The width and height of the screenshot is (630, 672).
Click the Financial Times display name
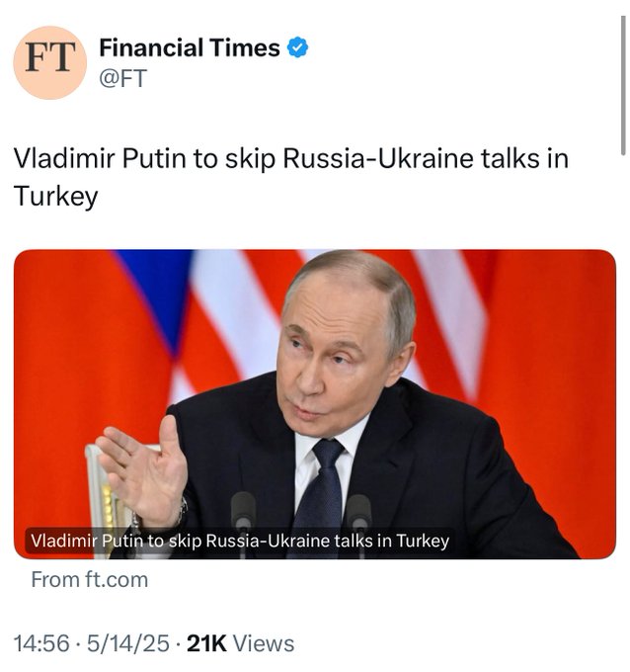(x=189, y=47)
